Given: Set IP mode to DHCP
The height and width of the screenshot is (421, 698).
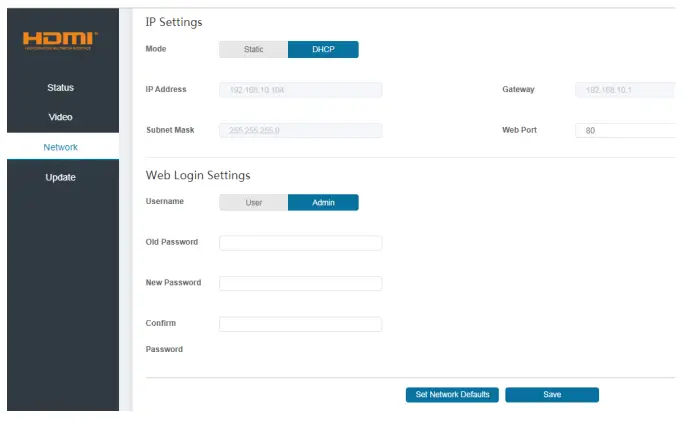Looking at the screenshot, I should pyautogui.click(x=323, y=49).
